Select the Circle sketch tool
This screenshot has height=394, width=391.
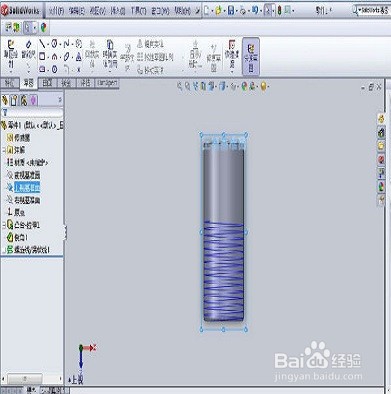click(x=54, y=44)
